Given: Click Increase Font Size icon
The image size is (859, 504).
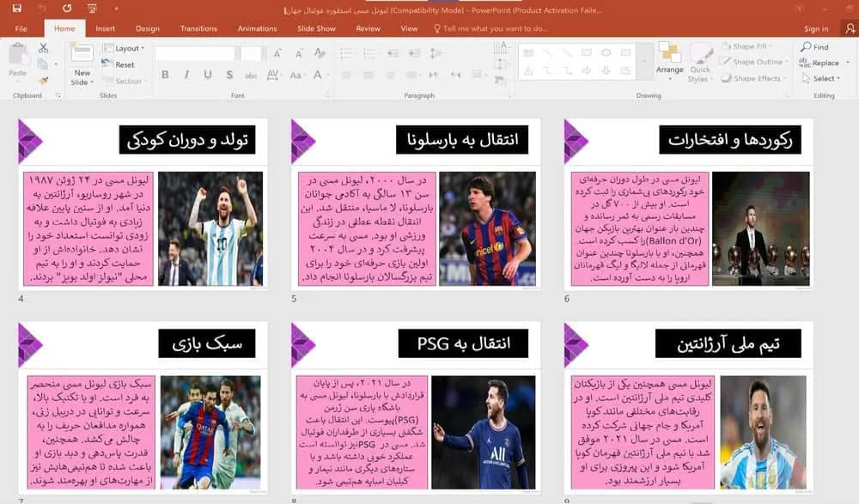Looking at the screenshot, I should [277, 53].
